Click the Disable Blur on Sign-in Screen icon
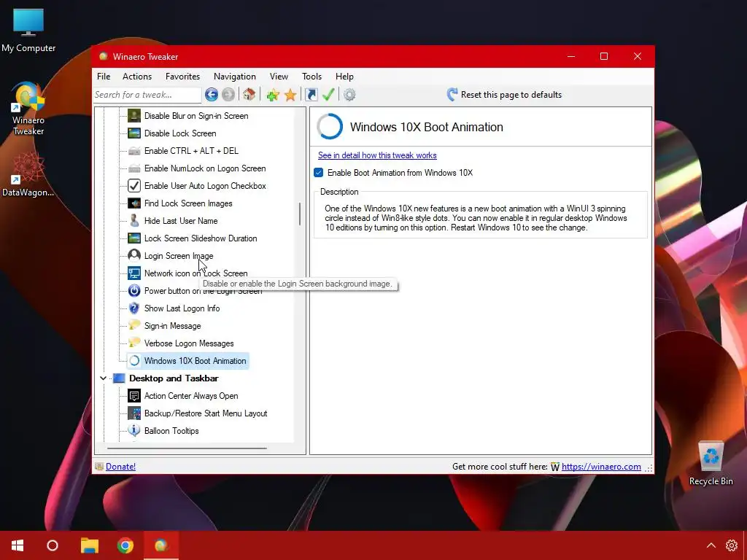 tap(134, 116)
